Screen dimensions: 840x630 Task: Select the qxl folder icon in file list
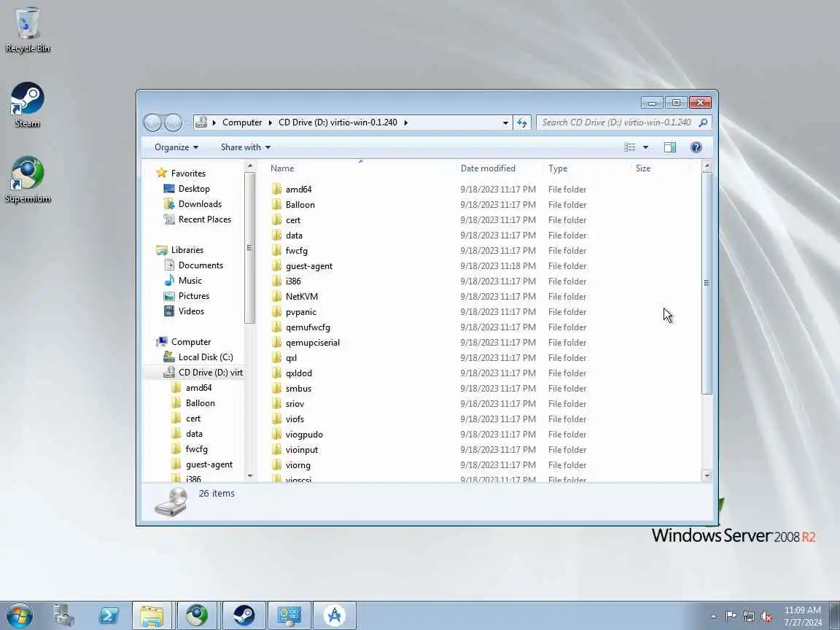[x=276, y=358]
